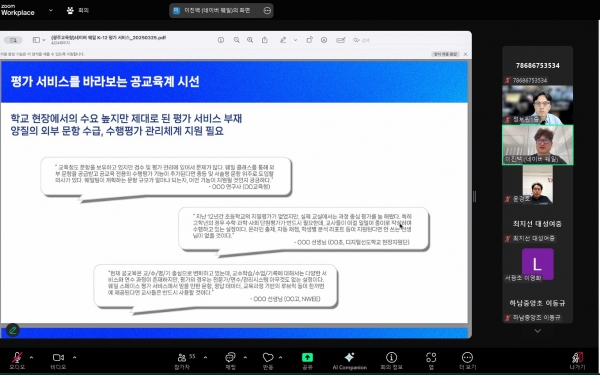Viewport: 600px width, 375px height.
Task: Select the purple L avatar participant tile
Action: click(538, 264)
